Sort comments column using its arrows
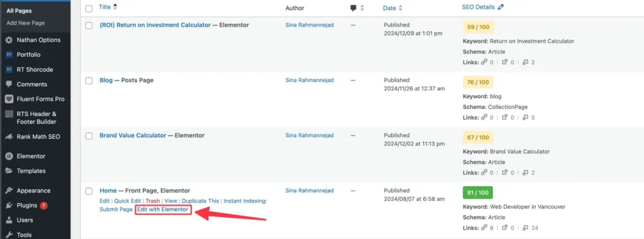 click(x=362, y=8)
